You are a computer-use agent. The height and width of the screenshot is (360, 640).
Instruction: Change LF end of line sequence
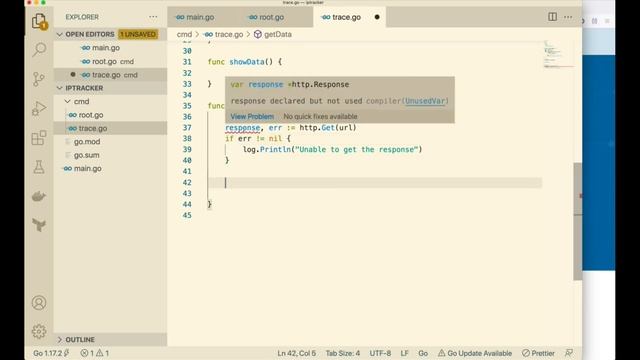[404, 353]
